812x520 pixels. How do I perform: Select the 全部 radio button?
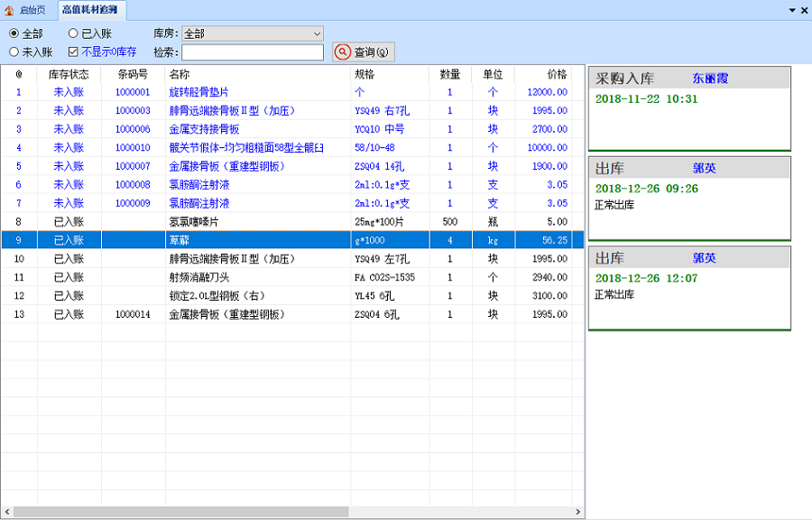coord(14,33)
